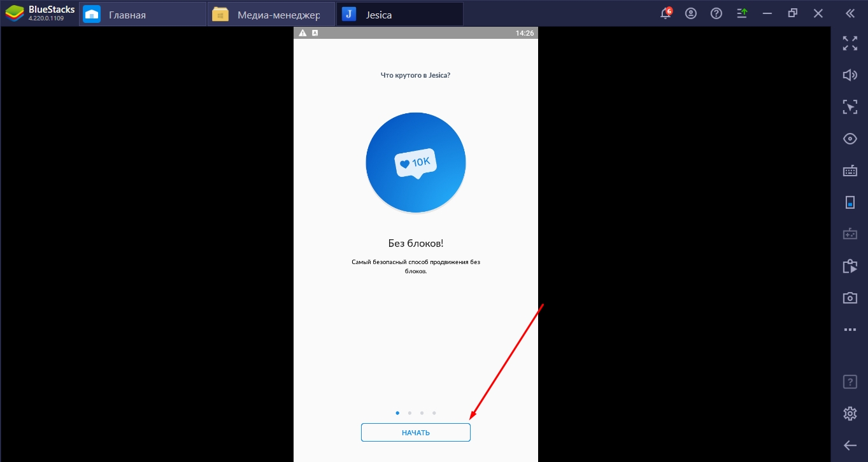Toggle the eye visibility icon

[850, 139]
